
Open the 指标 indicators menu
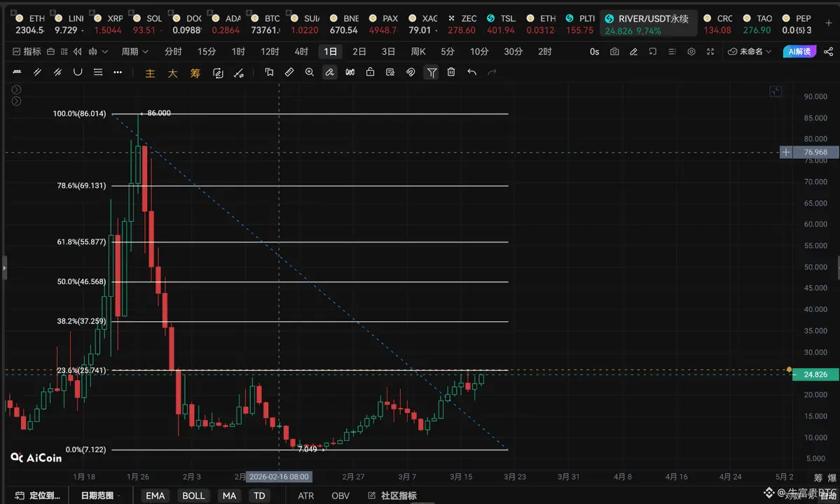[x=27, y=51]
